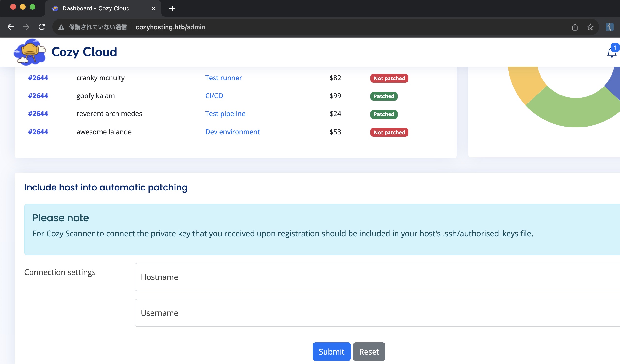Screen dimensions: 620x364
Task: Click the Cozy Cloud armchair logo
Action: [x=30, y=52]
